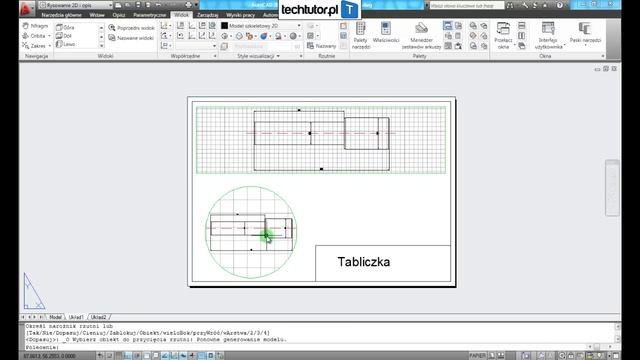The image size is (640, 360).
Task: Click the Zakres zoom tool
Action: tap(34, 46)
